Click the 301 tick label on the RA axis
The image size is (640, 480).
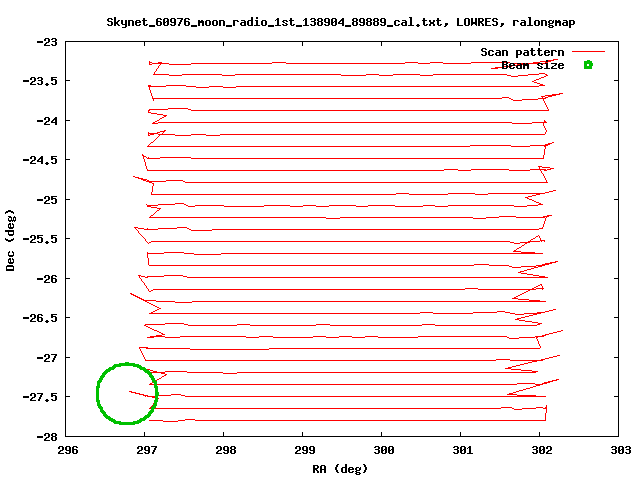462,450
